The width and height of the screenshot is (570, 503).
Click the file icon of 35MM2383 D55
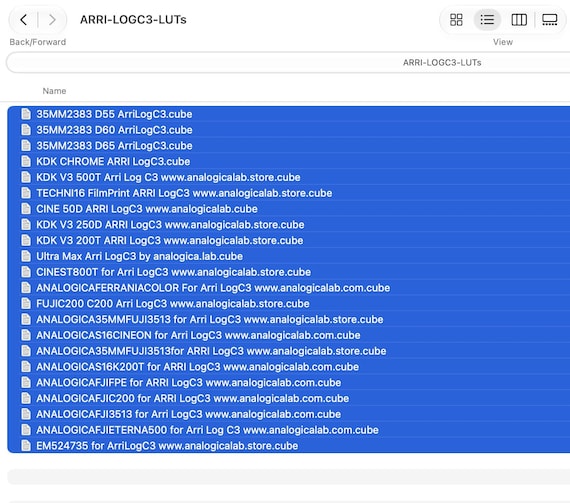coord(26,114)
